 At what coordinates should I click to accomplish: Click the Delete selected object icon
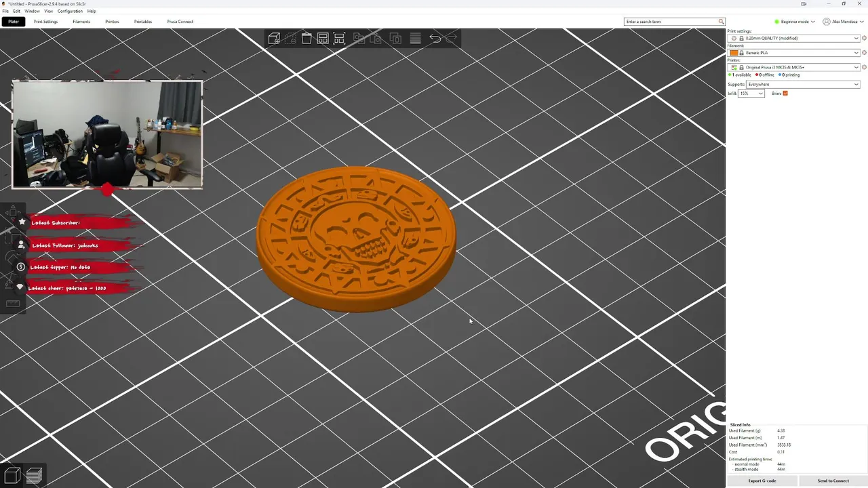click(x=290, y=39)
